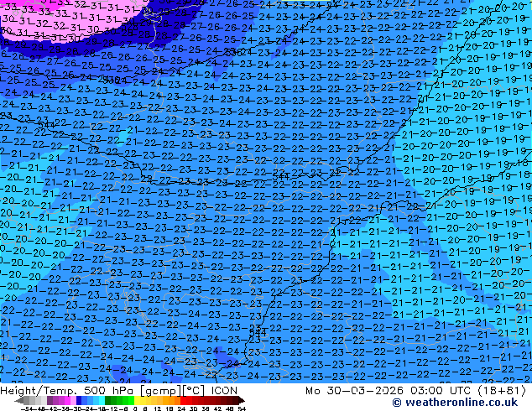Screen dimensions: 532x411
Task: Click the '(18+81)' model run label
Action: click(x=502, y=391)
